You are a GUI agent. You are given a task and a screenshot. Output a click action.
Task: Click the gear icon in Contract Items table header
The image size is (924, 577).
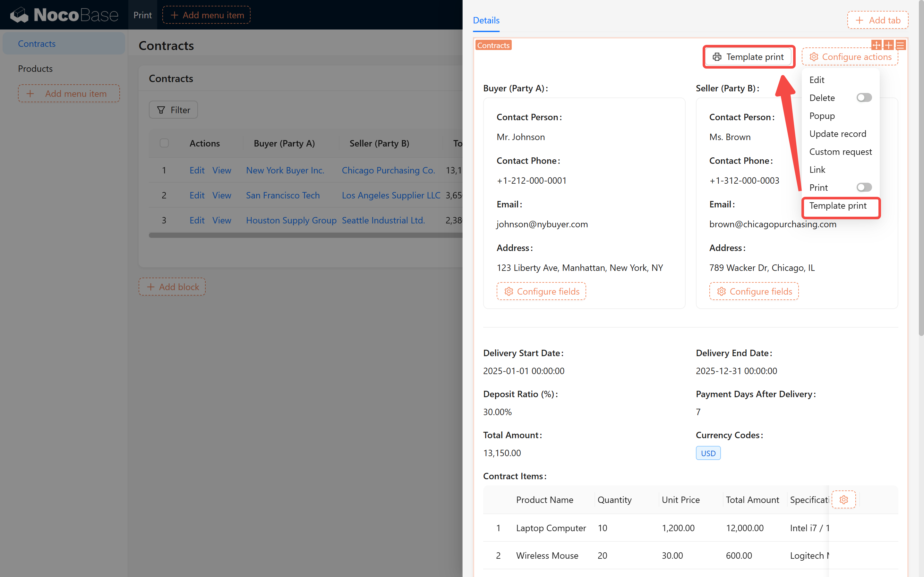click(x=843, y=499)
